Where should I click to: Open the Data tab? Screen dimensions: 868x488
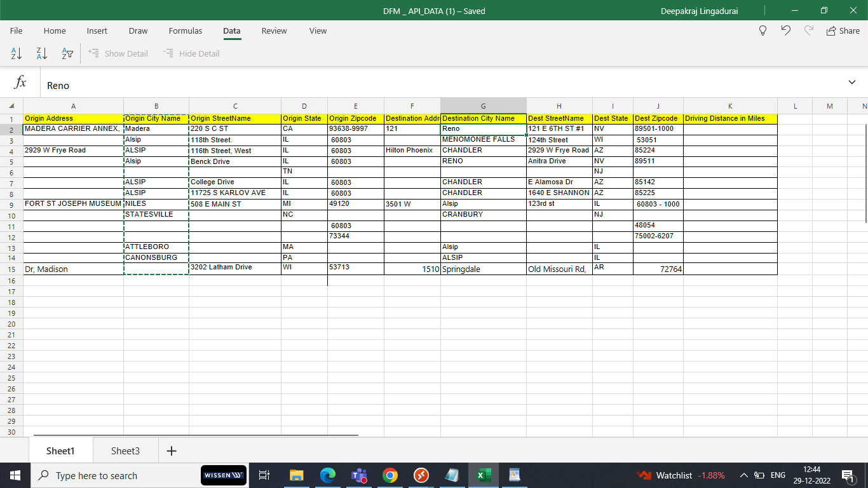pyautogui.click(x=232, y=30)
